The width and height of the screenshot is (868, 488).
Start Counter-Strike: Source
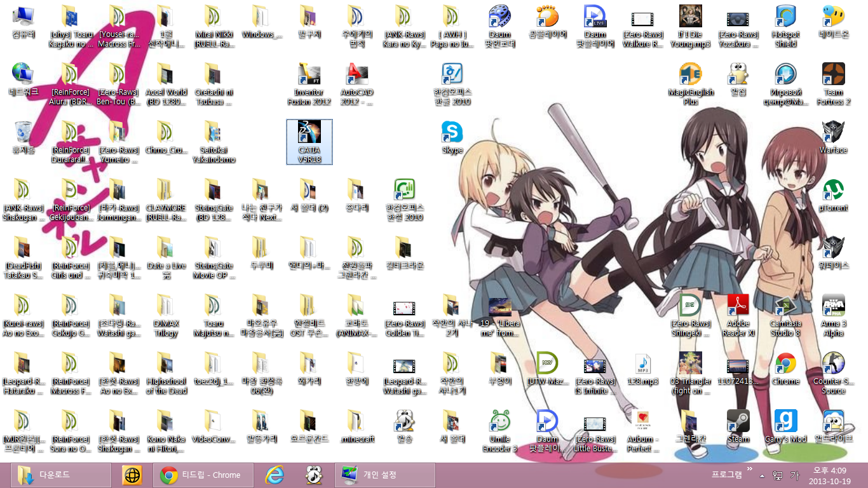834,362
